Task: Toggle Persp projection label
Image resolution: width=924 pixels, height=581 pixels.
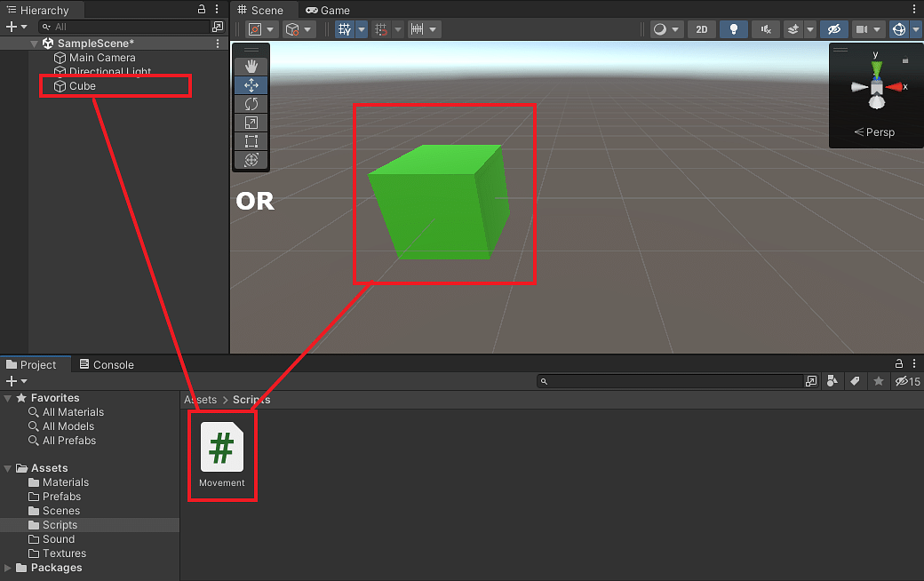Action: tap(874, 132)
